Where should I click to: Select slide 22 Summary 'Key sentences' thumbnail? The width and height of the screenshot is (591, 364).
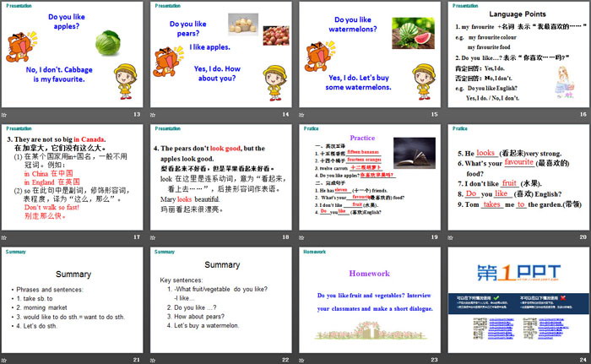(x=221, y=301)
